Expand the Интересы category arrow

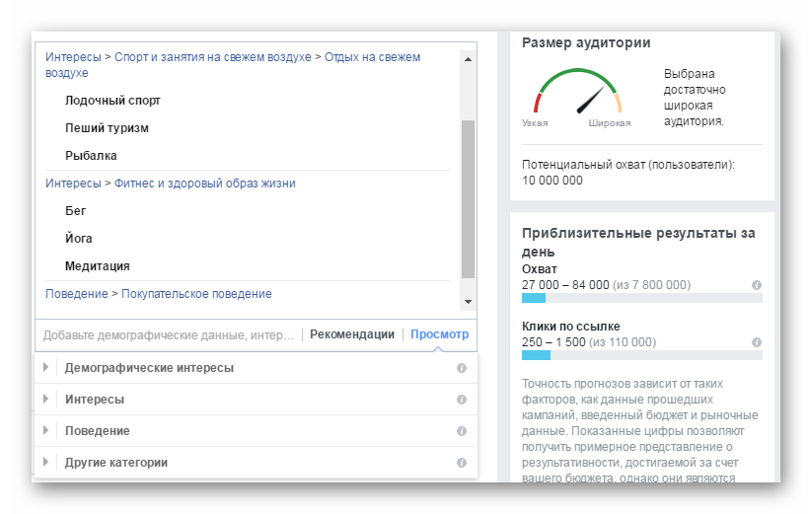pyautogui.click(x=45, y=400)
